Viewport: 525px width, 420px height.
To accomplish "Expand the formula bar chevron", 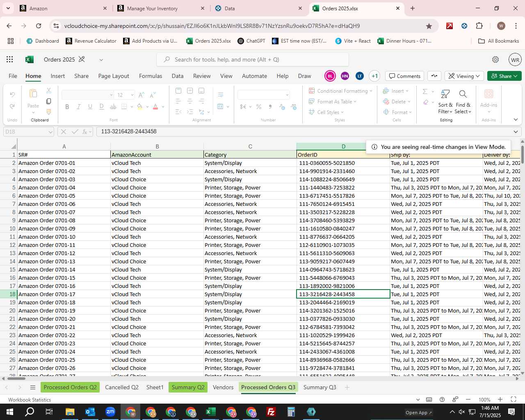I will pyautogui.click(x=516, y=132).
